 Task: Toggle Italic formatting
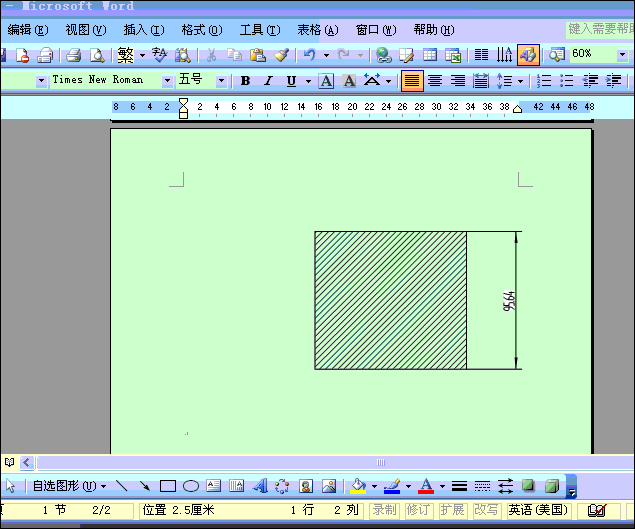[x=268, y=81]
